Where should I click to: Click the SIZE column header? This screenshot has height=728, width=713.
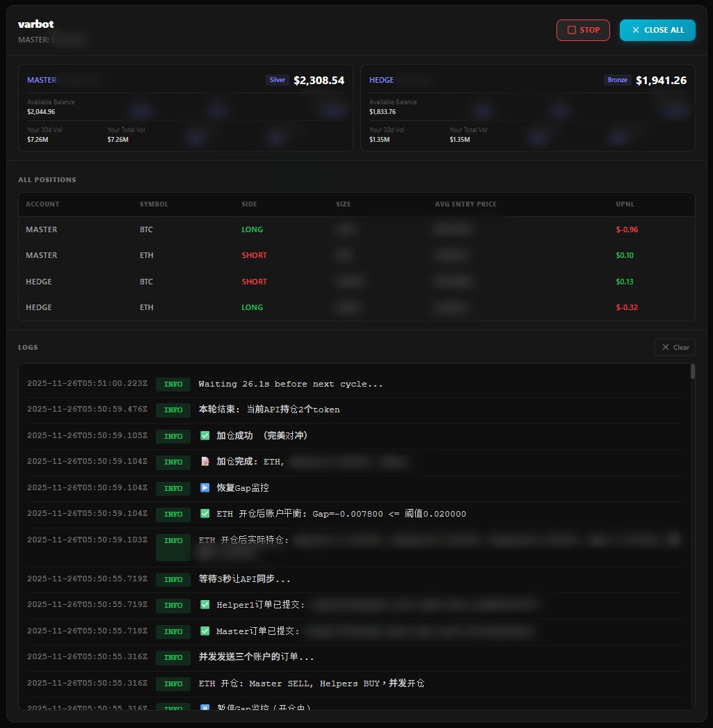tap(343, 204)
